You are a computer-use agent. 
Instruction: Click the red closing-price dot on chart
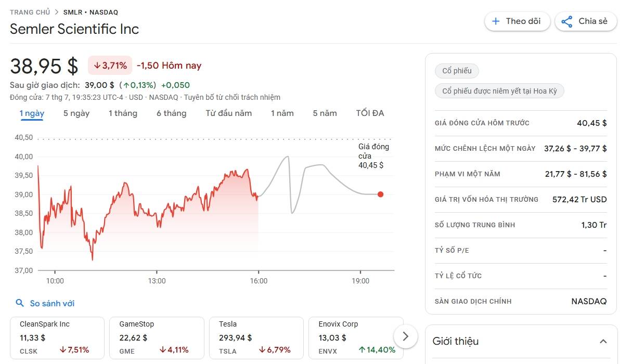click(x=380, y=194)
